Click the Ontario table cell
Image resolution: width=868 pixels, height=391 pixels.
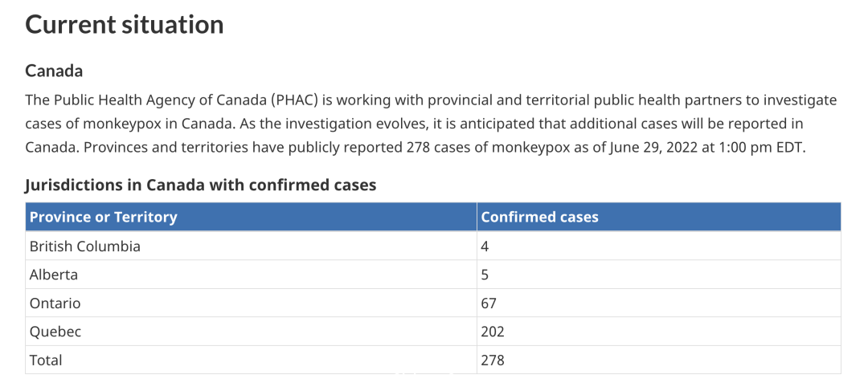click(x=251, y=303)
